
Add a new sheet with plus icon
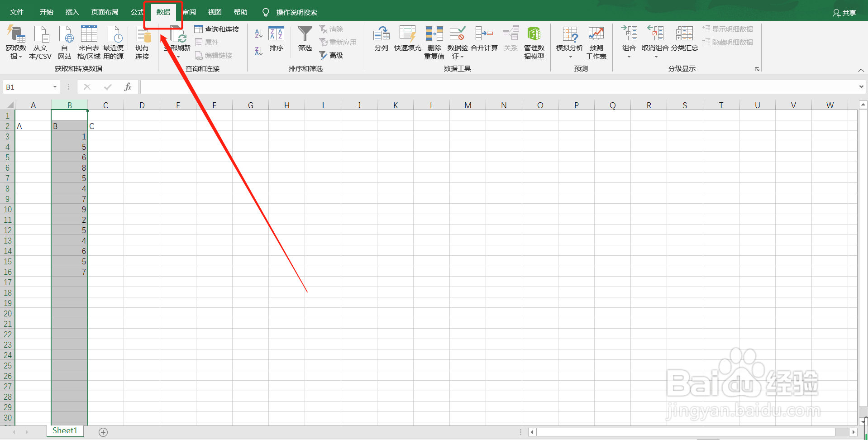point(103,432)
